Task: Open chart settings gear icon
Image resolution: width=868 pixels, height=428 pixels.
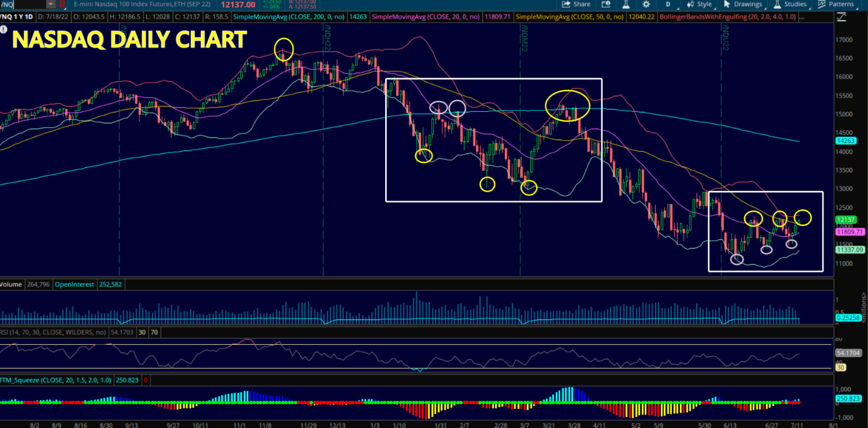Action: (646, 4)
